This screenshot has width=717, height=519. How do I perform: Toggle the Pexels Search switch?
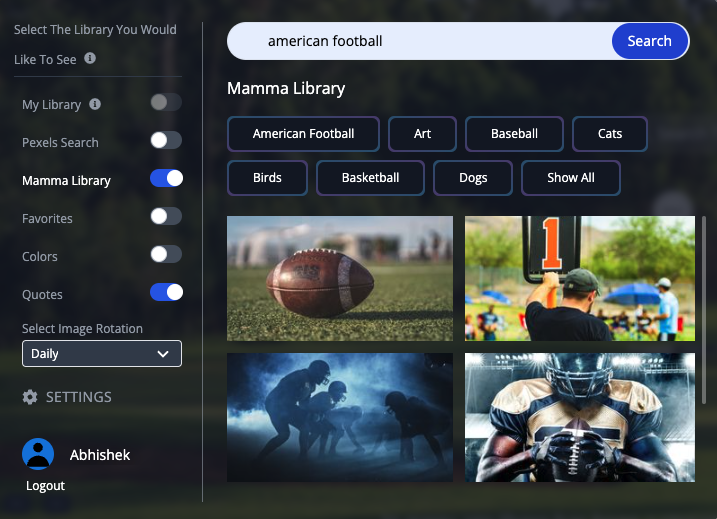point(166,140)
